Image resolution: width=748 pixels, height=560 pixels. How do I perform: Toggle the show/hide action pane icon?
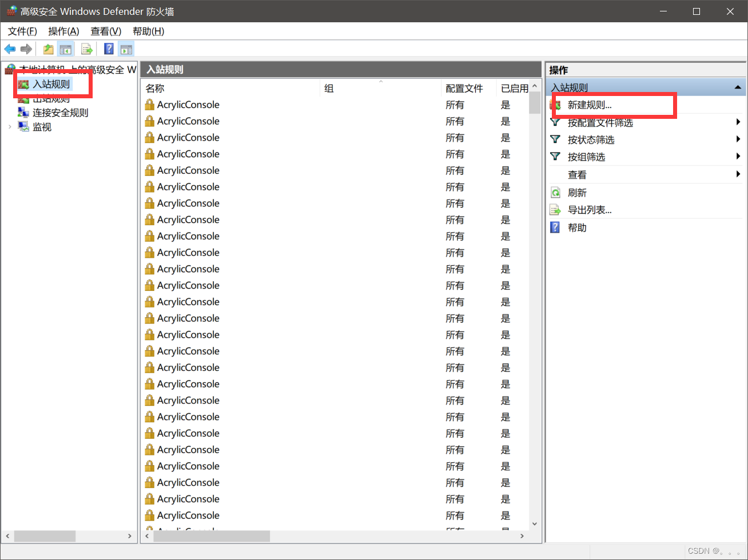point(126,49)
